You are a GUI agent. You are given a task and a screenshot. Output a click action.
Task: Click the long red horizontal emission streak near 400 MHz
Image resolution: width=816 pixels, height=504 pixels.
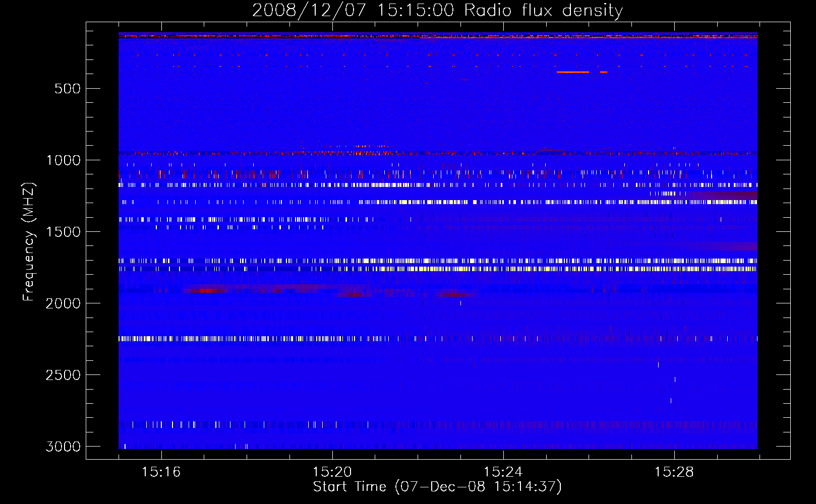[x=572, y=73]
